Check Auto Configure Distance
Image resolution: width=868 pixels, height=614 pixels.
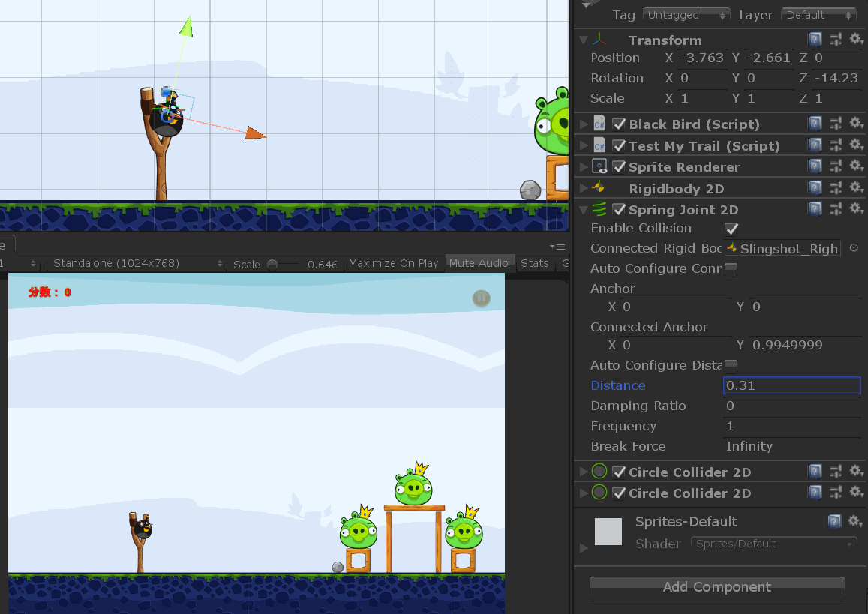click(731, 365)
